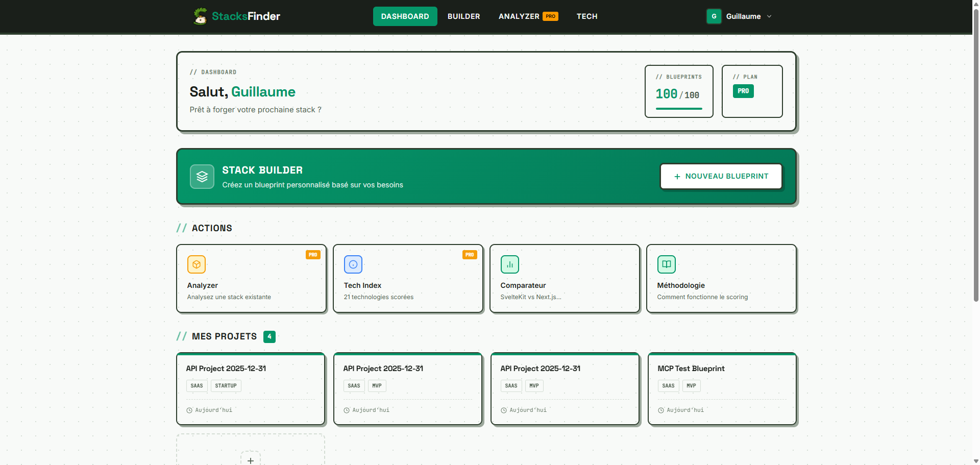The width and height of the screenshot is (980, 465).
Task: Click the 100/100 blueprints counter
Action: tap(677, 94)
